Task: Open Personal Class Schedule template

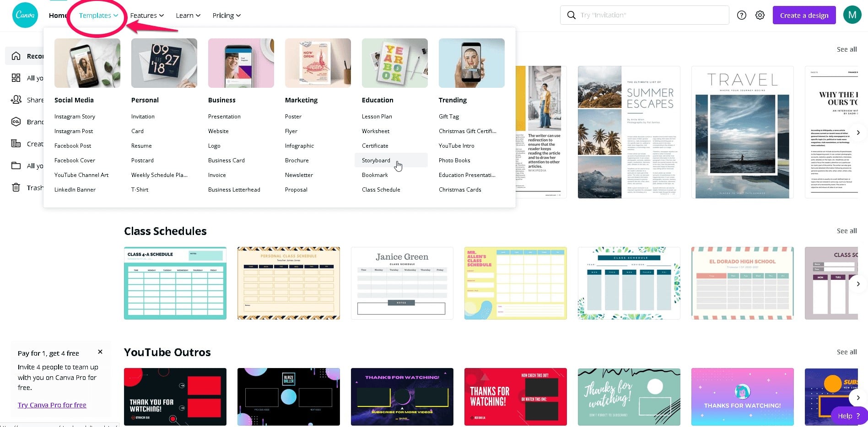Action: click(289, 283)
